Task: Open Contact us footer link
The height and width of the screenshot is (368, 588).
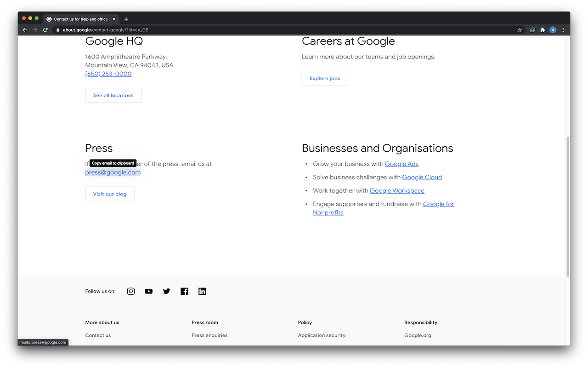Action: pyautogui.click(x=98, y=335)
